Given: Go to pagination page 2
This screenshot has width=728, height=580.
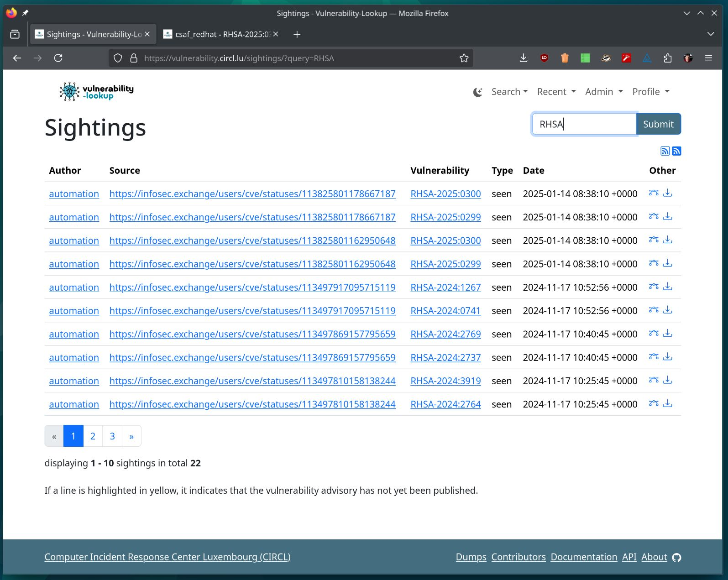Looking at the screenshot, I should (x=93, y=436).
